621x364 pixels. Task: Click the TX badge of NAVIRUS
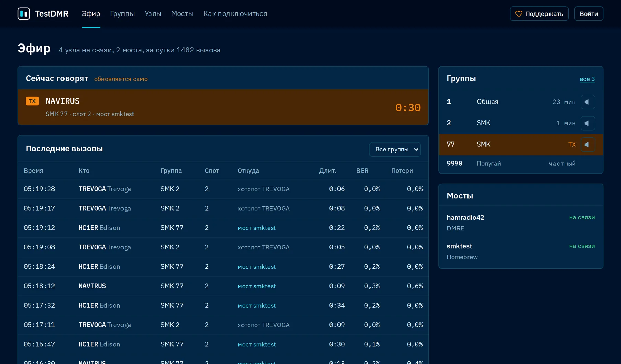point(32,101)
